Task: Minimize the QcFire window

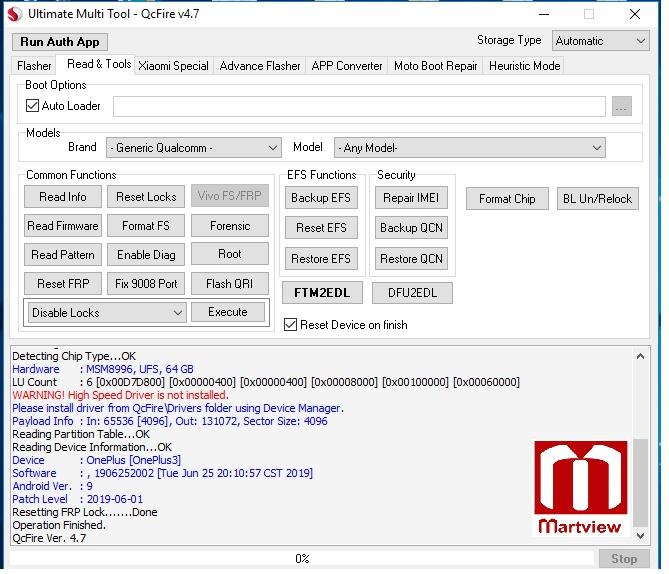Action: point(544,14)
